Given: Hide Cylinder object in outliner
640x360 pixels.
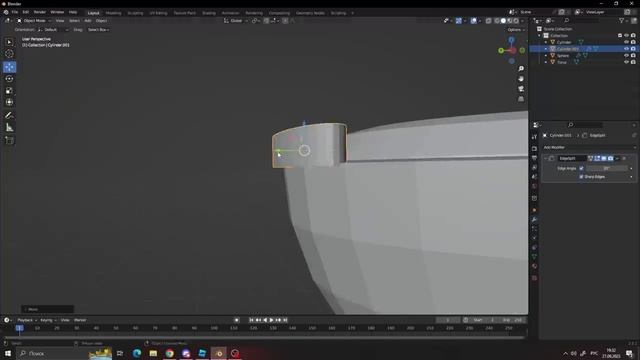Looking at the screenshot, I should tap(627, 42).
